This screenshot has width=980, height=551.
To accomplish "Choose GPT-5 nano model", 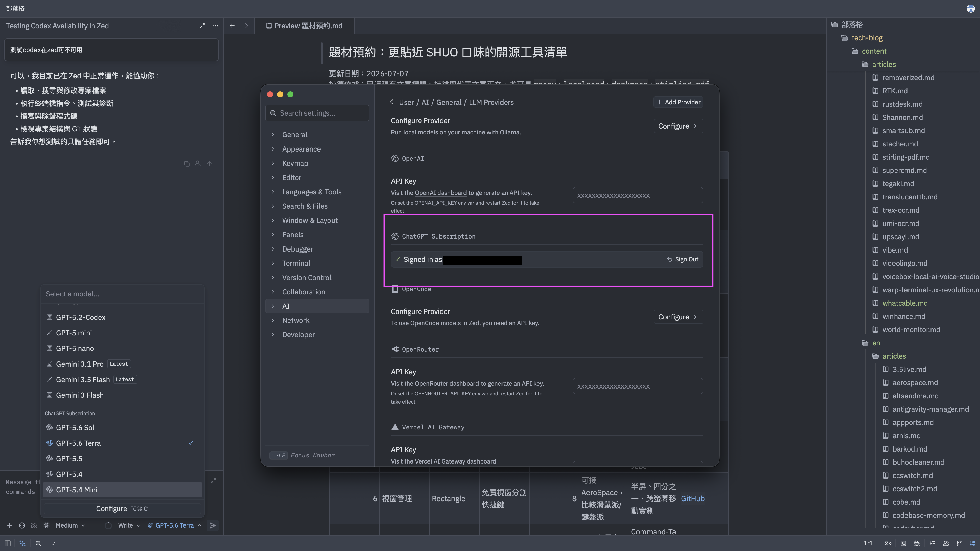I will tap(122, 348).
